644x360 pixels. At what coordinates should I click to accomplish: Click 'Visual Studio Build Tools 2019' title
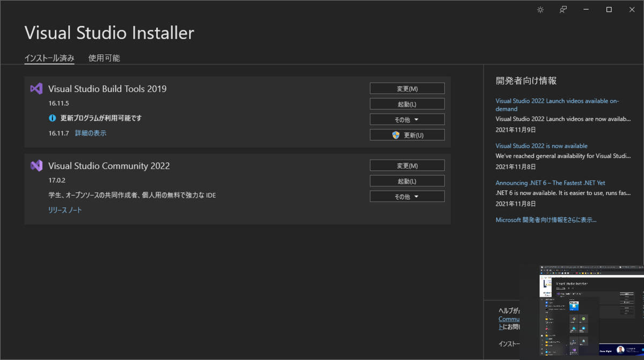107,89
